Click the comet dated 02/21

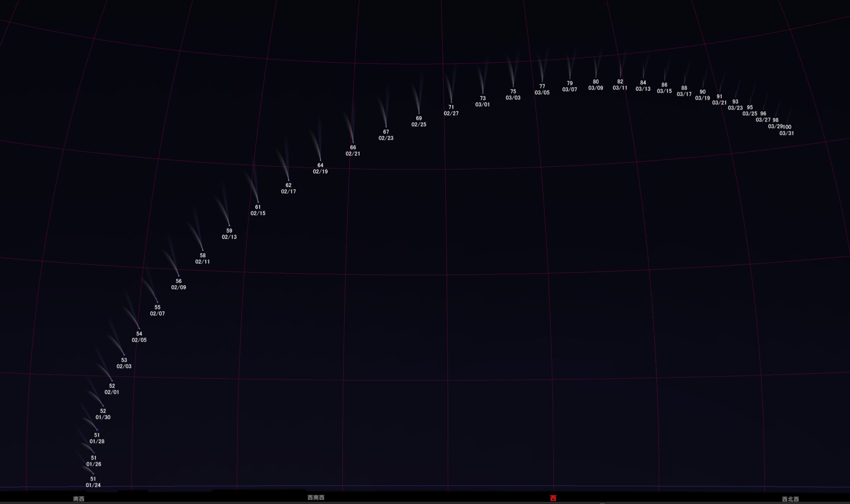pyautogui.click(x=353, y=142)
